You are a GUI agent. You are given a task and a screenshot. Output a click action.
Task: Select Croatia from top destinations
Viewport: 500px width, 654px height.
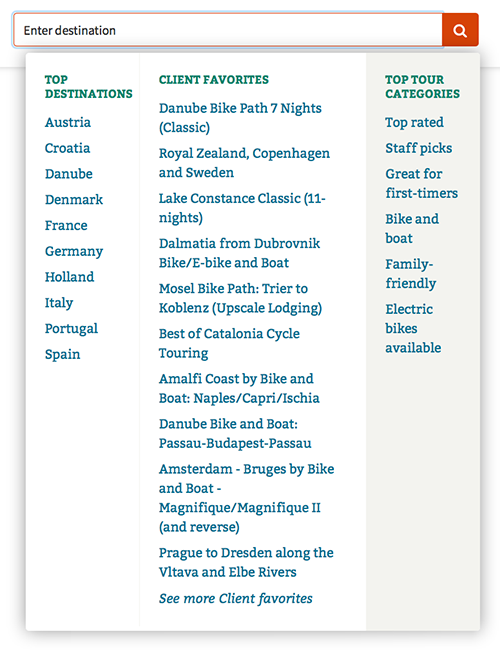68,148
